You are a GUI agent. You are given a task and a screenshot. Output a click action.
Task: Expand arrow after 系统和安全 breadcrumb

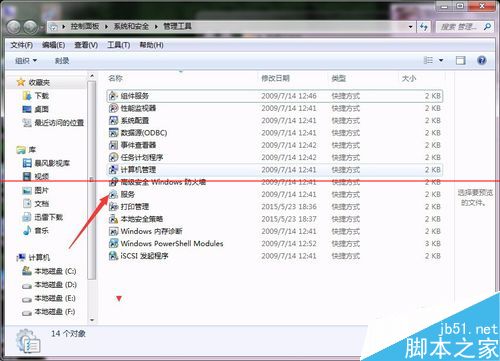pyautogui.click(x=156, y=27)
